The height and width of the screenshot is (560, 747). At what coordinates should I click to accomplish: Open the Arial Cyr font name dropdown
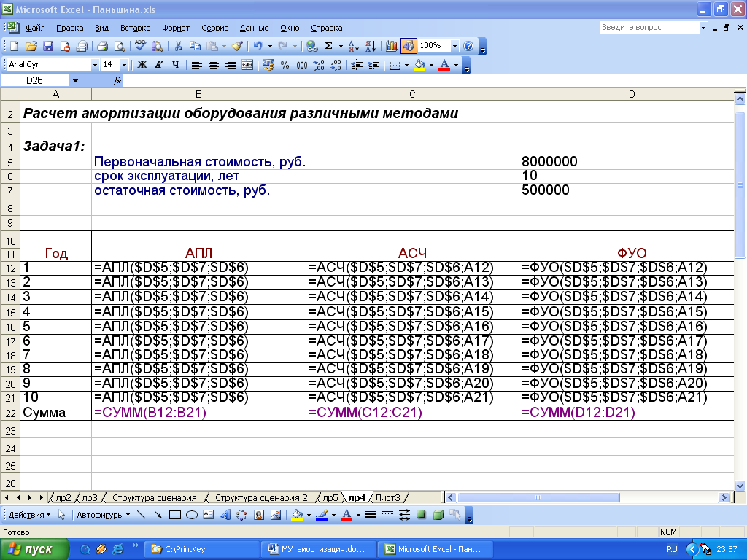click(95, 65)
